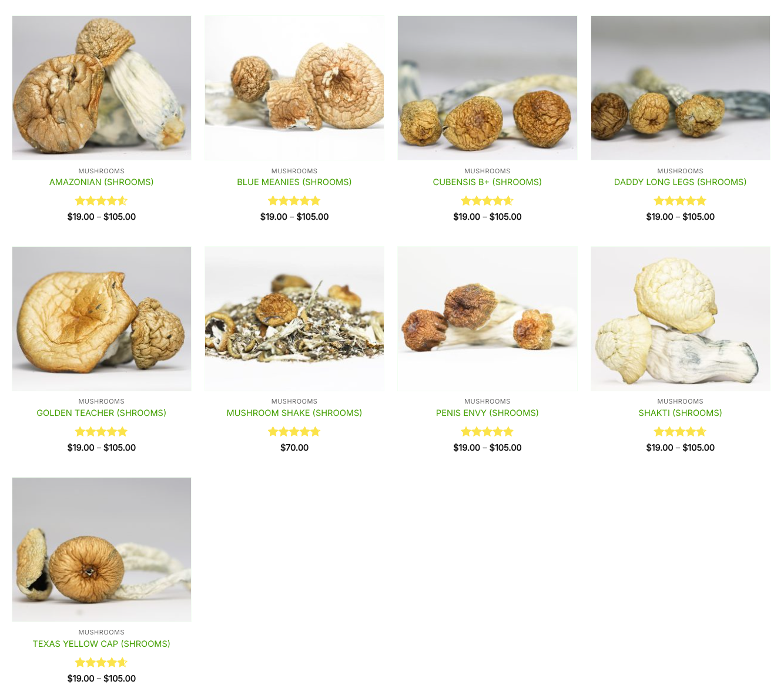Click the Mushroom Shake product image
784x695 pixels.
[294, 318]
